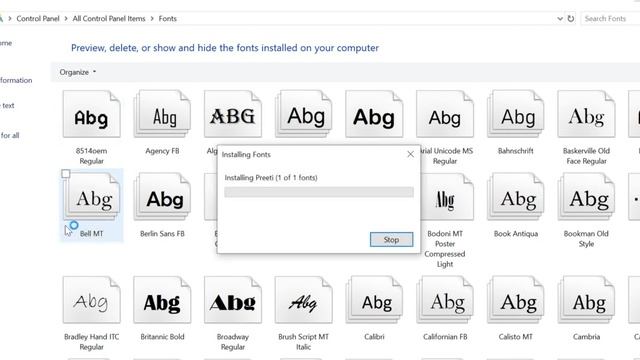Select the Agency FB font icon
Image resolution: width=640 pixels, height=360 pixels.
pos(162,114)
